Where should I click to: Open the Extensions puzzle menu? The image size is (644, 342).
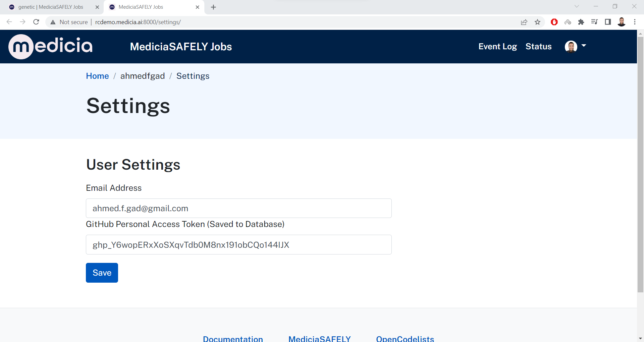581,22
